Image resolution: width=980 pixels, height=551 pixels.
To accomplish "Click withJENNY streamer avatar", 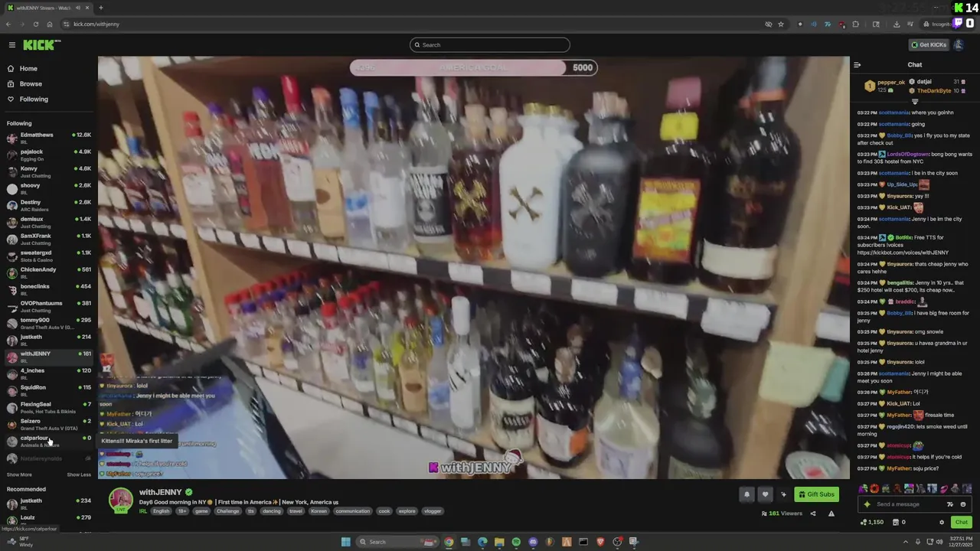I will [x=120, y=500].
